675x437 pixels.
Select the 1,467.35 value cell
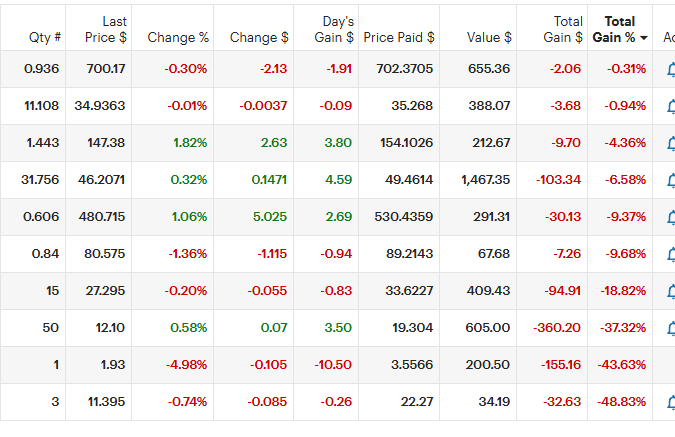click(x=478, y=180)
